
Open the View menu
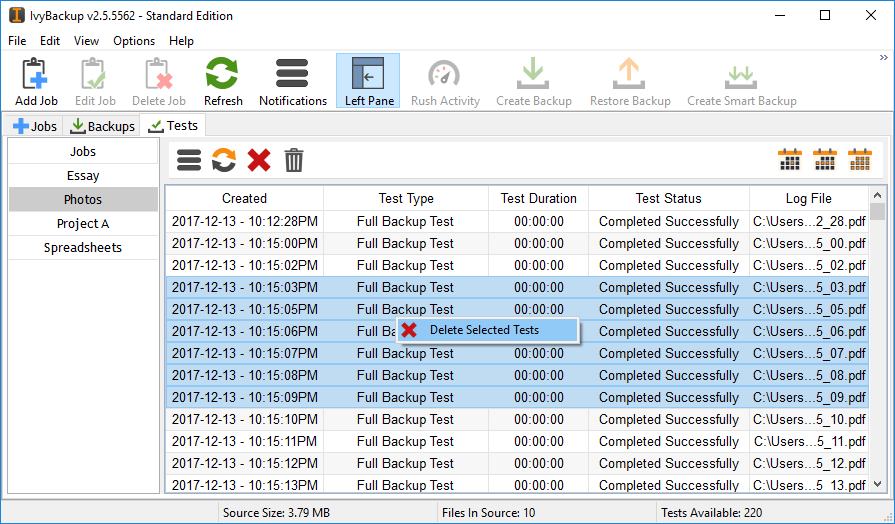[86, 41]
